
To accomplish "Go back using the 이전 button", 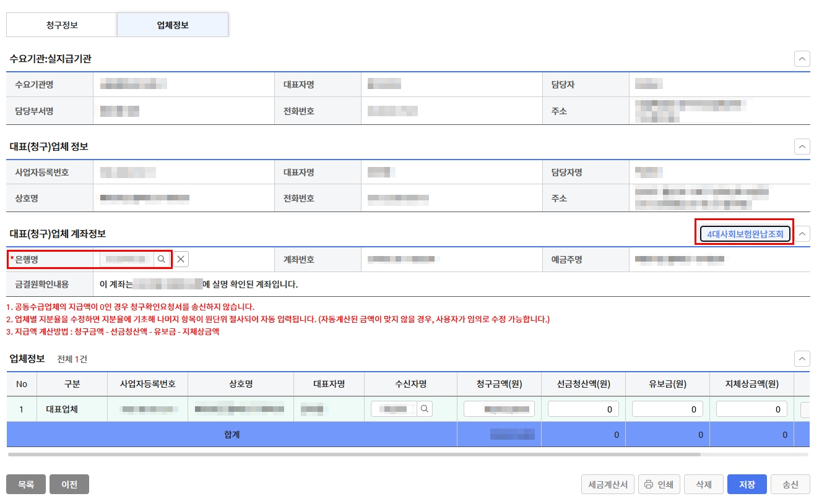I will point(69,484).
